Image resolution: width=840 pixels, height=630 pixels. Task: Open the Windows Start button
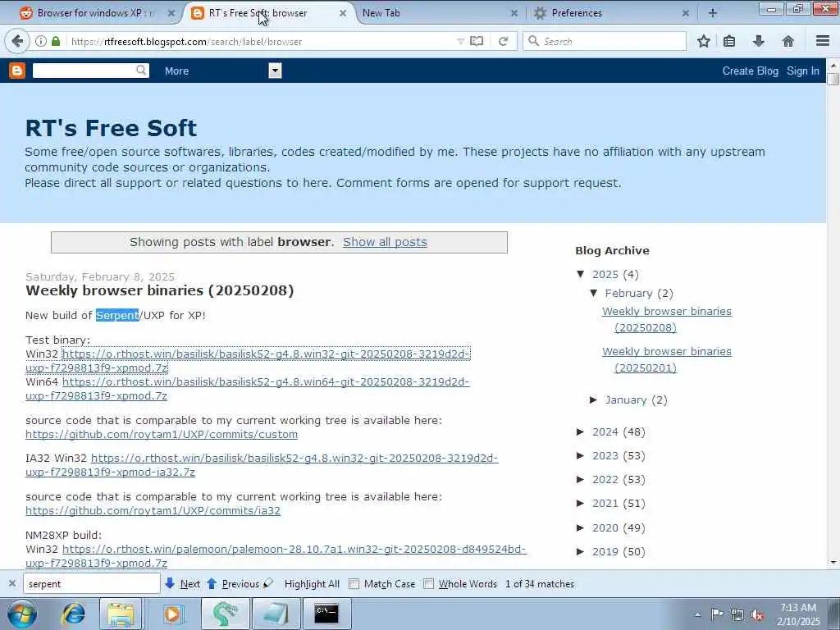click(22, 614)
